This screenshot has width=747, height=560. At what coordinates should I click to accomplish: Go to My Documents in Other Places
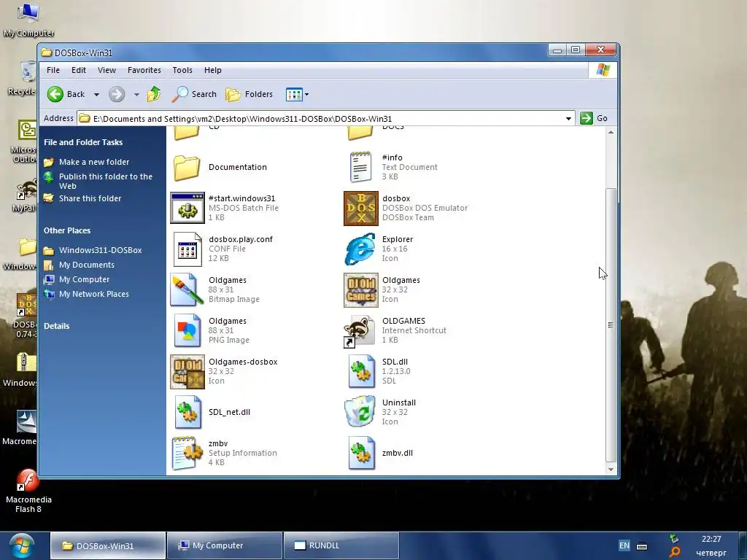point(86,265)
